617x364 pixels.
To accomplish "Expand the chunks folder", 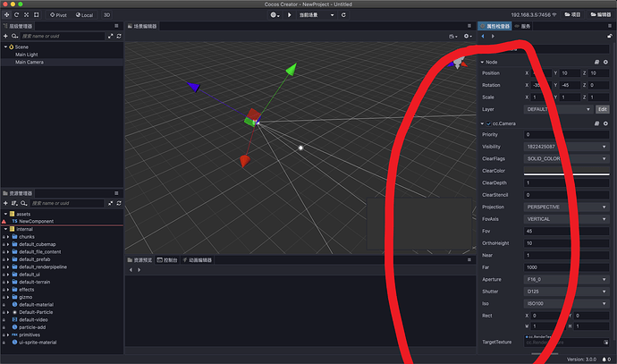I will (x=8, y=236).
